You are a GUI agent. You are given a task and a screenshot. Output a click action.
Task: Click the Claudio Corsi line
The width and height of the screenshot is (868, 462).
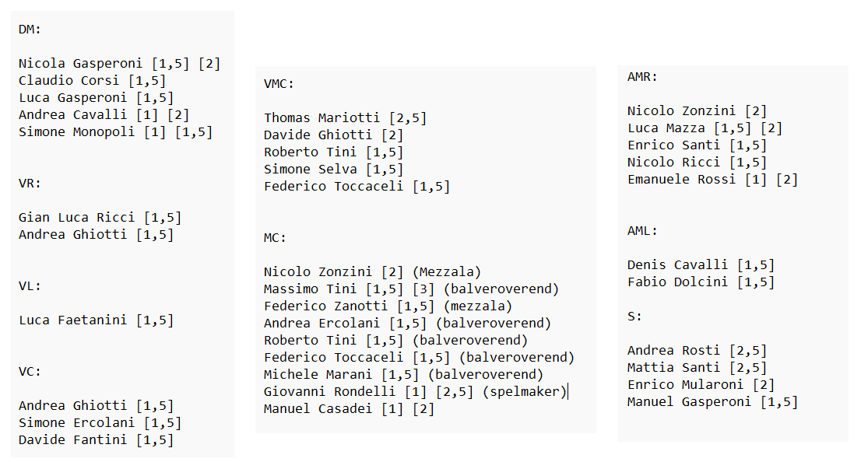(93, 81)
